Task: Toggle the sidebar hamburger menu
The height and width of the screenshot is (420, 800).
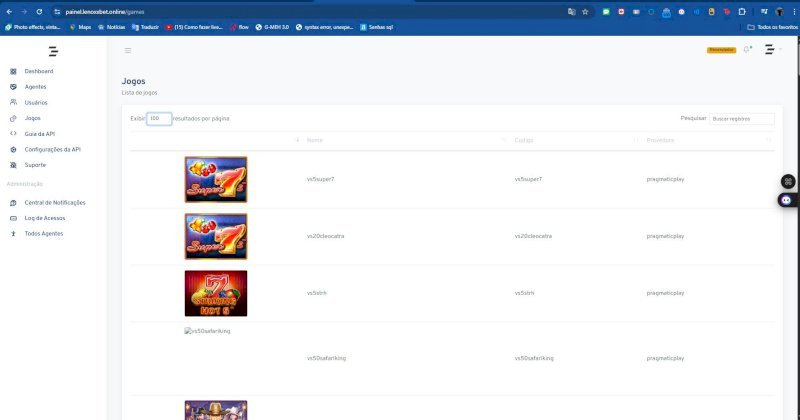Action: coord(128,50)
